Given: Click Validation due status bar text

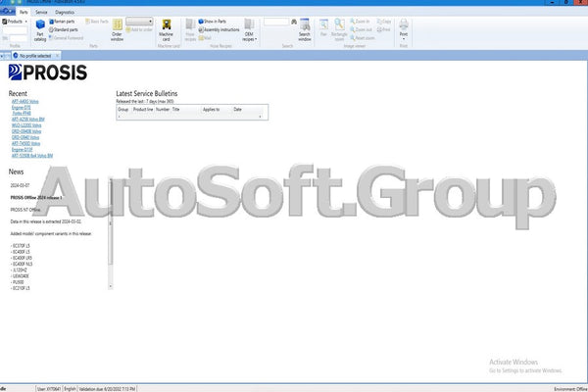Looking at the screenshot, I should pos(107,389).
